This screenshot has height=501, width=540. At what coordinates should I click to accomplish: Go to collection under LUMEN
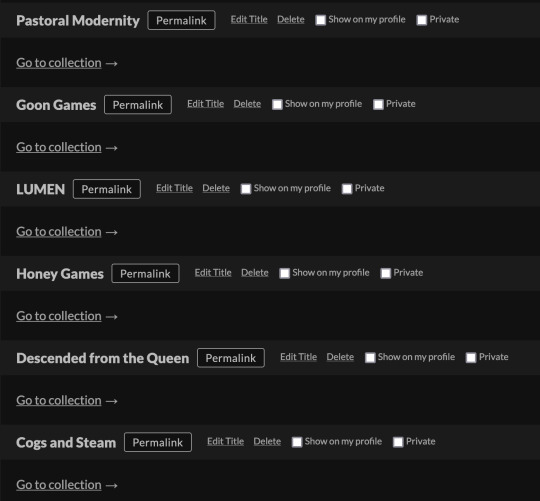pyautogui.click(x=59, y=232)
